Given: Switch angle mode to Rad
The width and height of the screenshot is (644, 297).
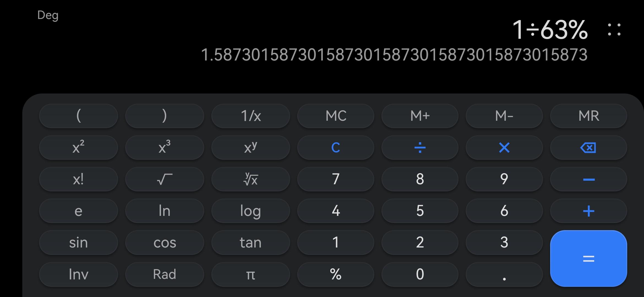Looking at the screenshot, I should [x=164, y=274].
